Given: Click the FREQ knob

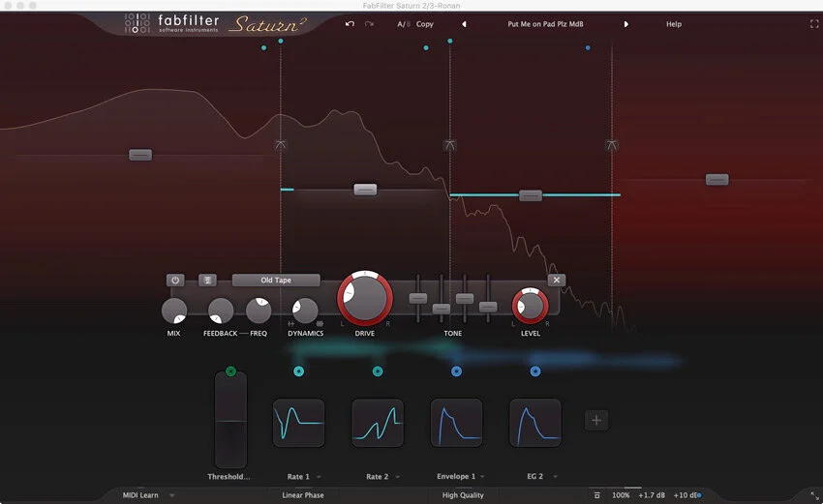Looking at the screenshot, I should point(259,311).
